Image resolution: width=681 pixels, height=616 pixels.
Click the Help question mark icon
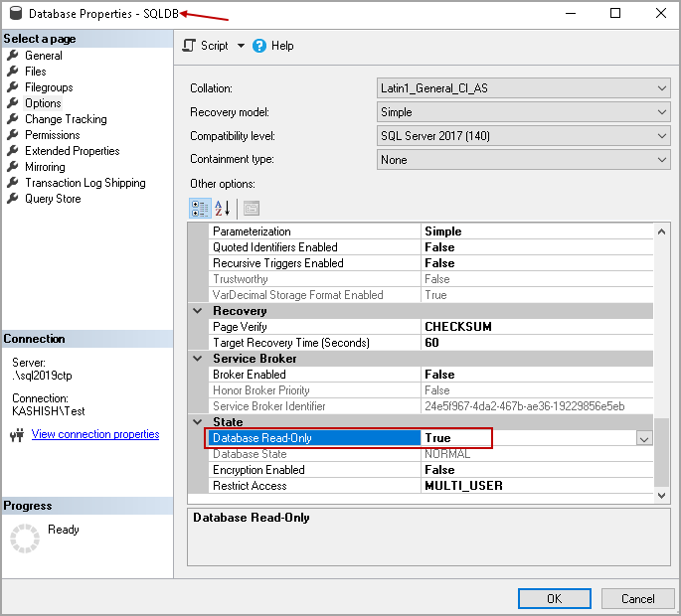point(259,46)
